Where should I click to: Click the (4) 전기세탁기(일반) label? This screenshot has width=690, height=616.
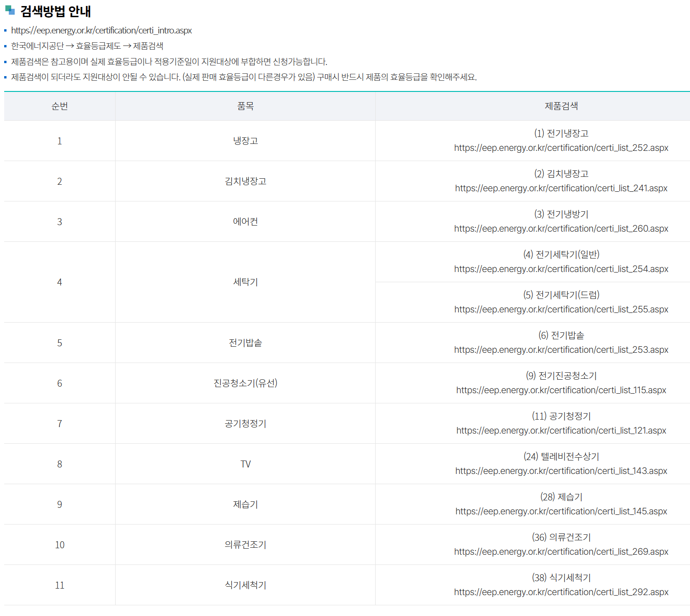pyautogui.click(x=561, y=254)
